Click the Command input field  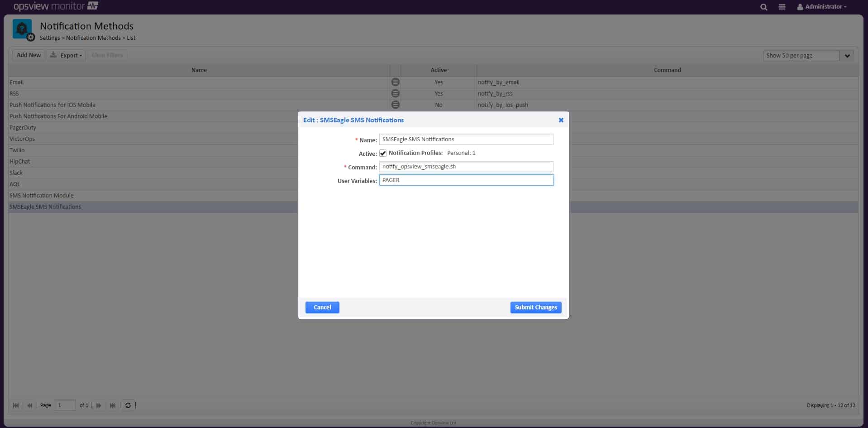(466, 167)
